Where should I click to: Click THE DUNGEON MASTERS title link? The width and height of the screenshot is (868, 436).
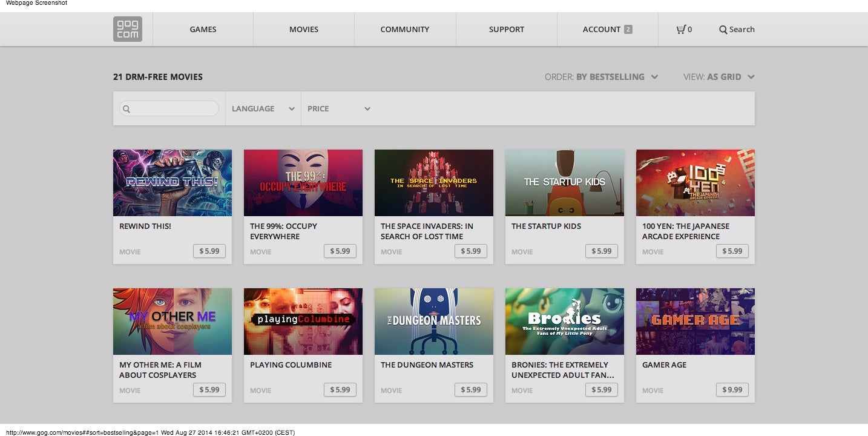pyautogui.click(x=427, y=365)
